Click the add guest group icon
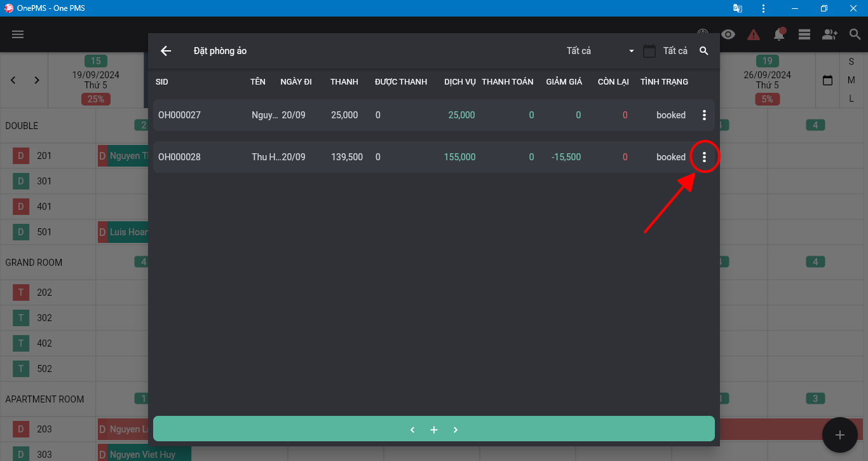 tap(830, 34)
